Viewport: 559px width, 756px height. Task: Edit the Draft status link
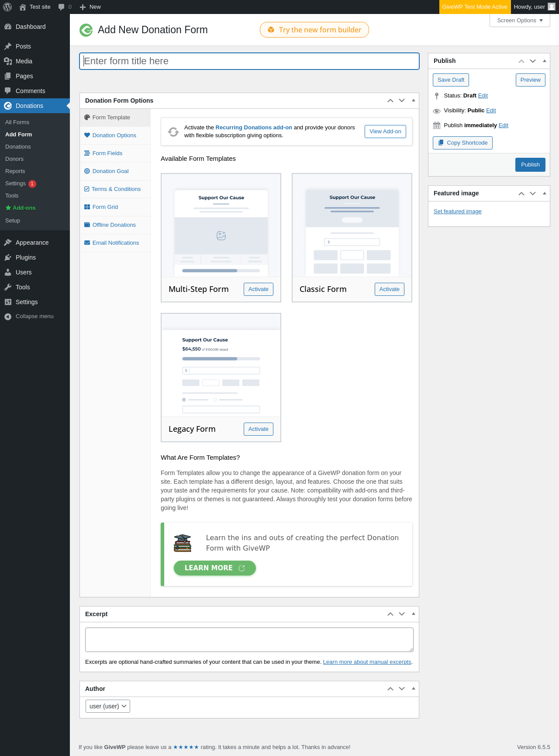(483, 96)
